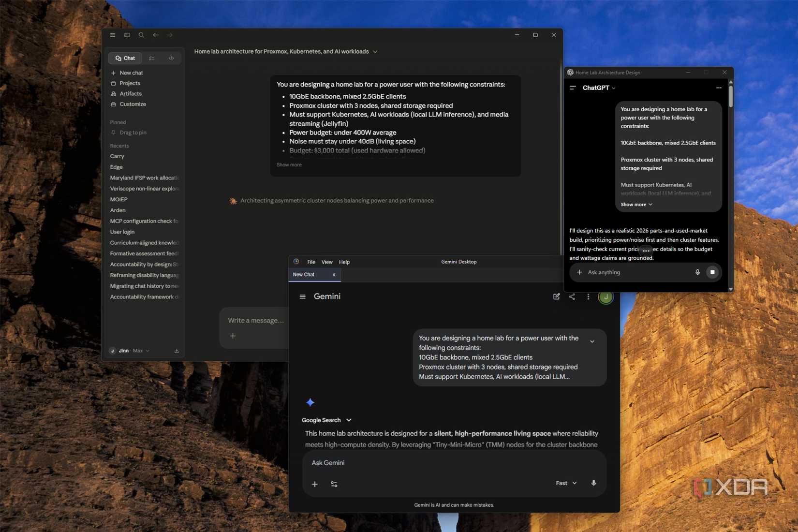Screen dimensions: 798x532
Task: Switch to the Chat tab in Claude
Action: (x=125, y=58)
